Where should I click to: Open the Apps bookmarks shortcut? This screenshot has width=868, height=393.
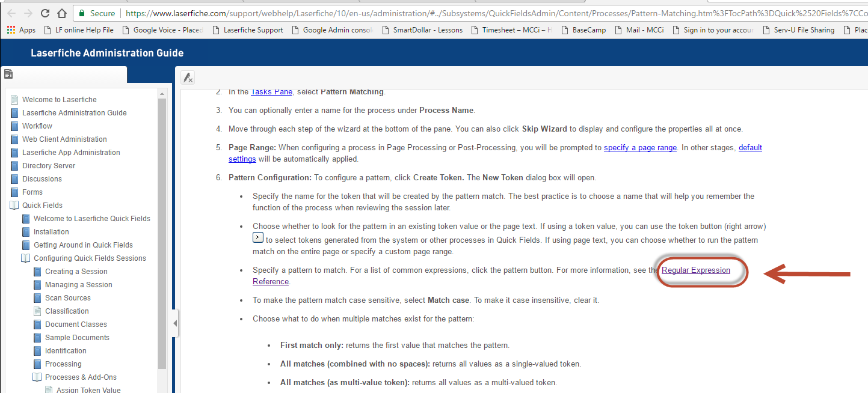pos(21,29)
